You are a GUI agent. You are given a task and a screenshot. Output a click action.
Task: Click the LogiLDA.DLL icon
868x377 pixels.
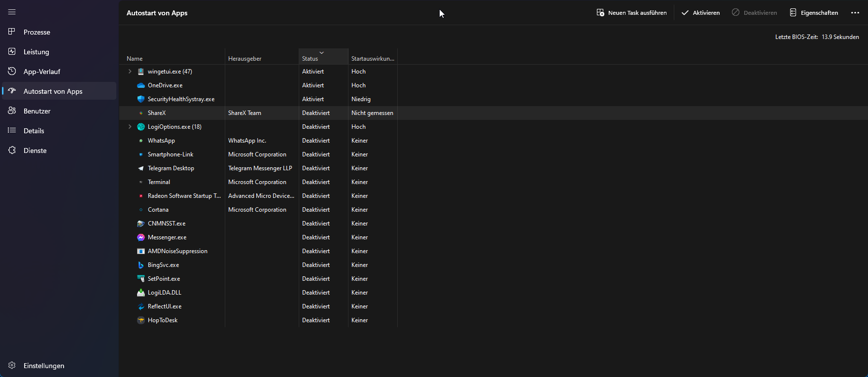pos(141,293)
